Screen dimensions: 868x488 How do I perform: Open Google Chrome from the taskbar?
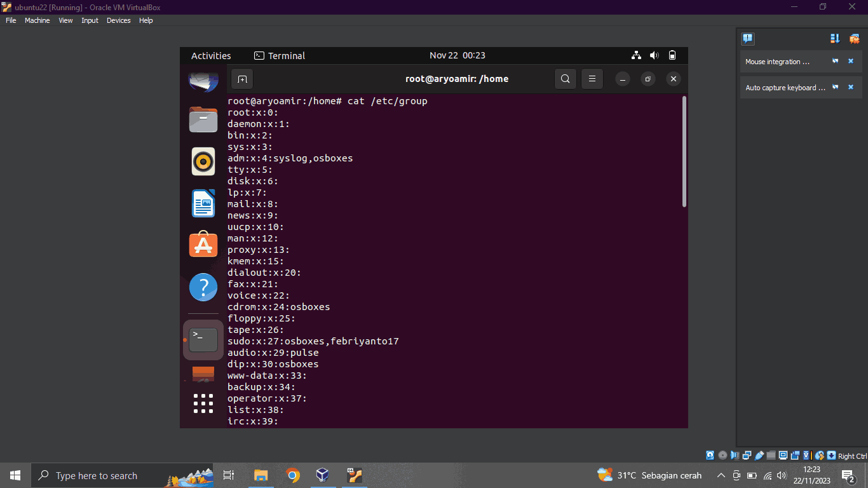[x=292, y=475]
